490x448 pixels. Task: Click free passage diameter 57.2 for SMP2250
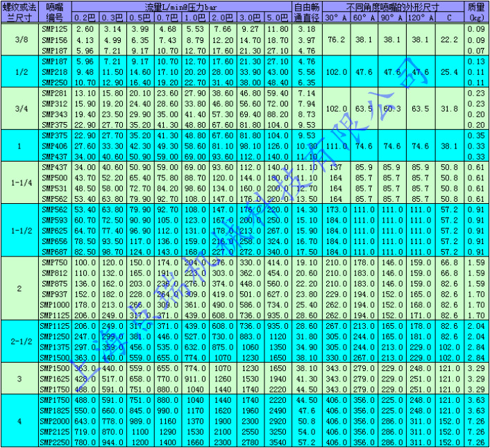coord(307,442)
